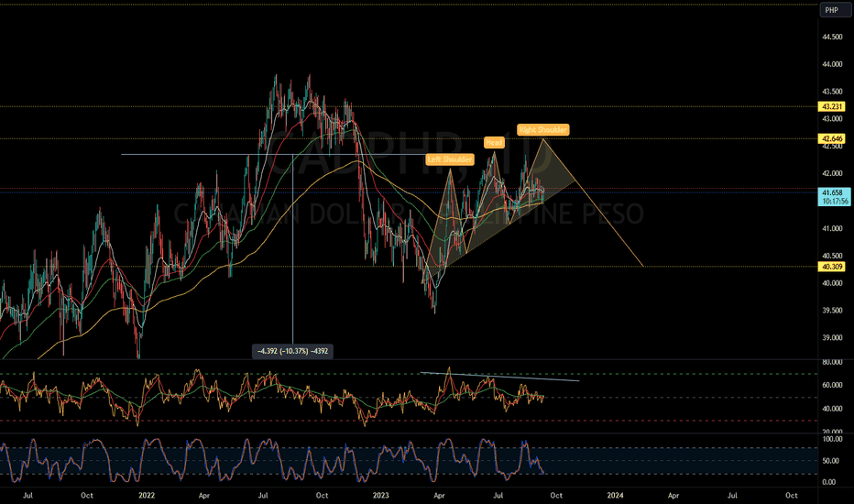The image size is (854, 504).
Task: Open the PHP currency selector
Action: [834, 10]
